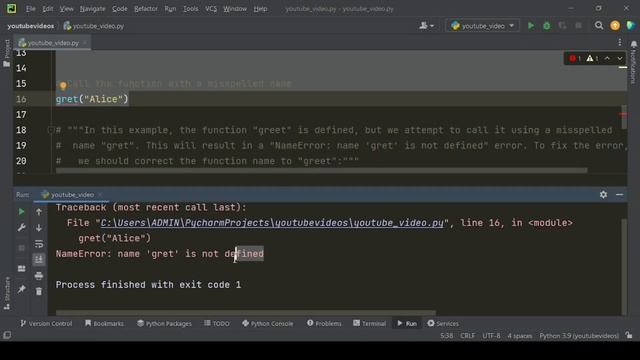Open the File menu

click(x=31, y=9)
